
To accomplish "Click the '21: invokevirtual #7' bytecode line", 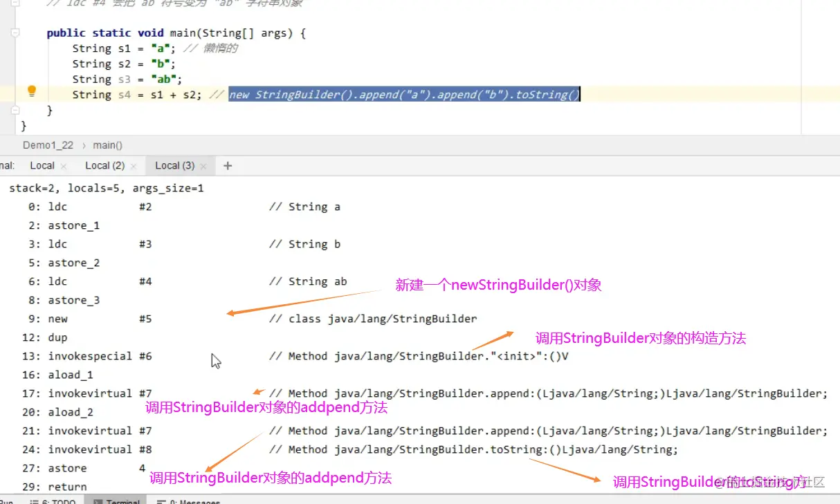I will coord(425,431).
